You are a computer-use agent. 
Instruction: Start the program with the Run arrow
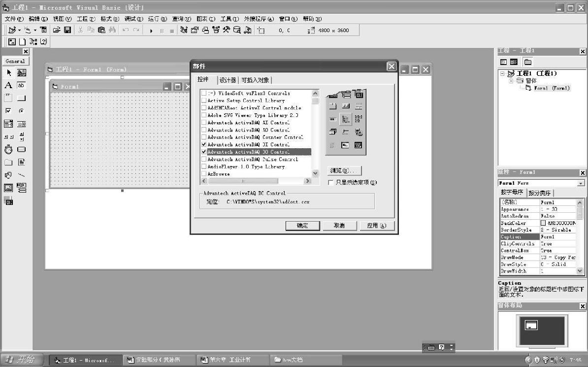click(x=151, y=31)
